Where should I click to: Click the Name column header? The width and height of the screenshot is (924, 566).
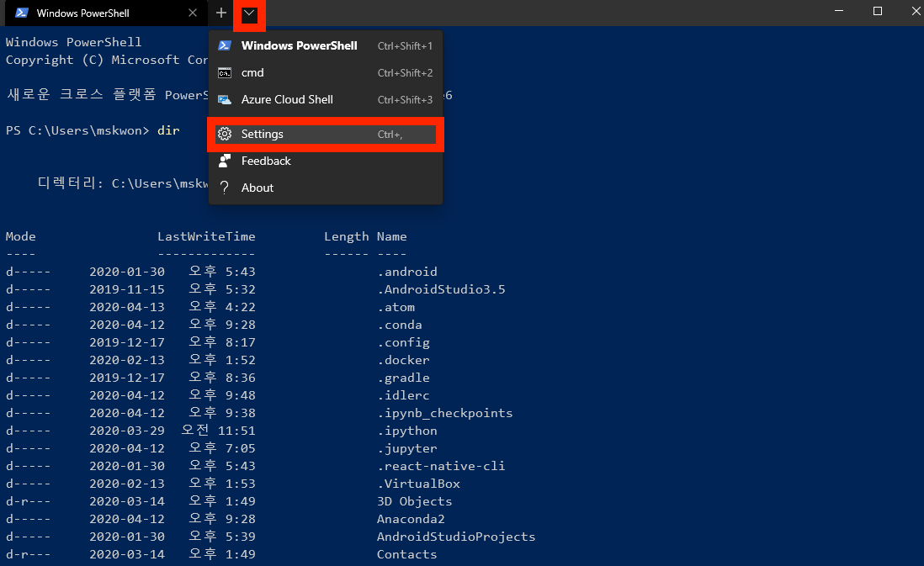click(392, 236)
